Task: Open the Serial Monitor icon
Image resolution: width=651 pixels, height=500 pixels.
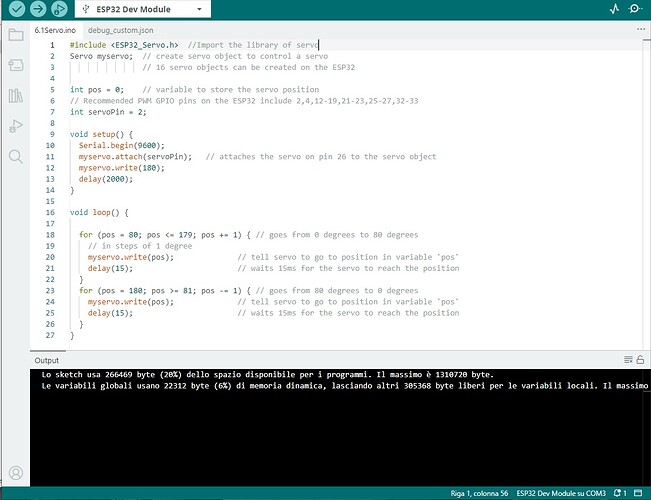Action: pyautogui.click(x=635, y=9)
